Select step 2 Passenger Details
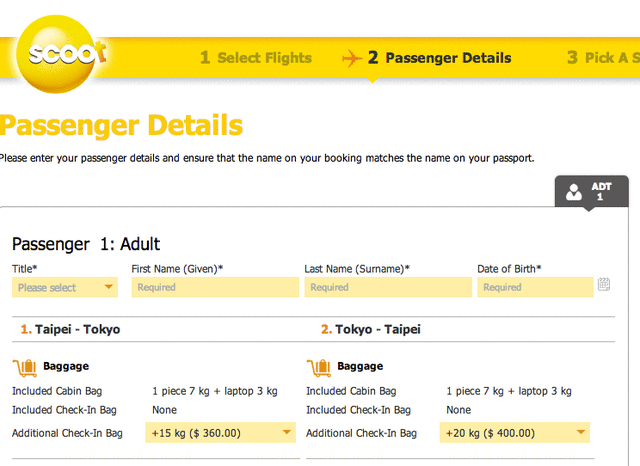 tap(439, 58)
